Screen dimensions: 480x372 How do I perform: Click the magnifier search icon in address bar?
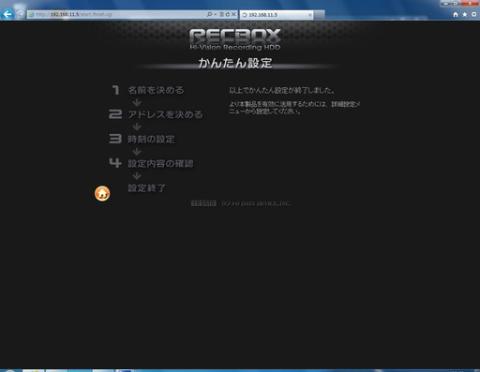point(209,14)
